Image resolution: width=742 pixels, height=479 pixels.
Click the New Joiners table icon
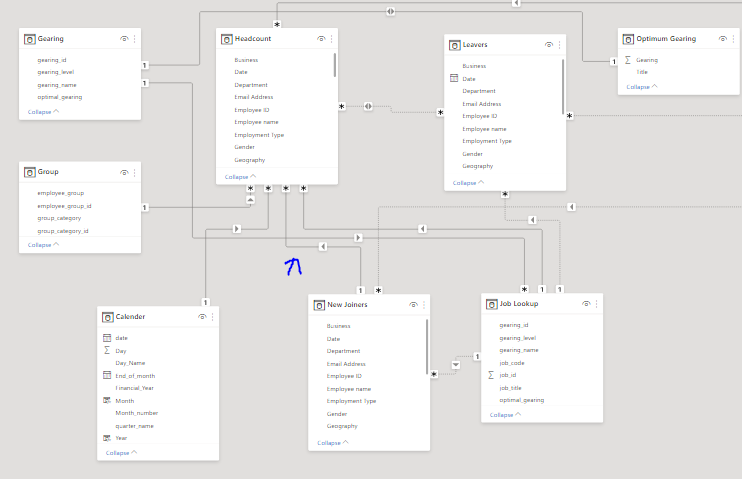click(319, 305)
